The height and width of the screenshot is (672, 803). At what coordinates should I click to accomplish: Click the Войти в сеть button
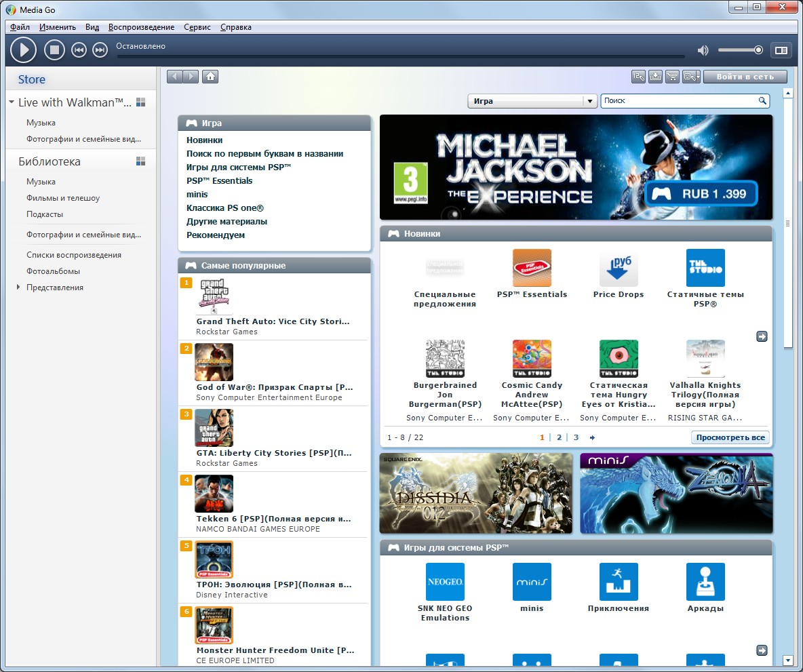click(745, 77)
